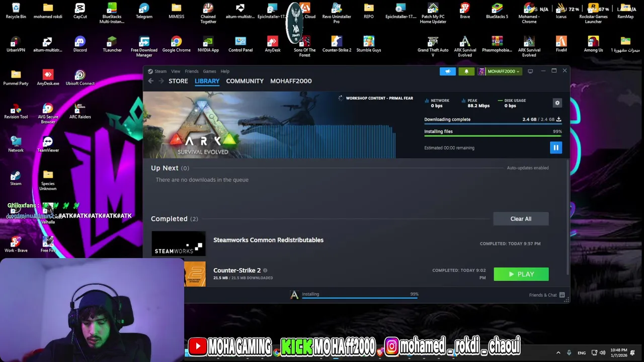Open Telegram desktop shortcut
Viewport: 644px width, 362px height.
pyautogui.click(x=144, y=11)
